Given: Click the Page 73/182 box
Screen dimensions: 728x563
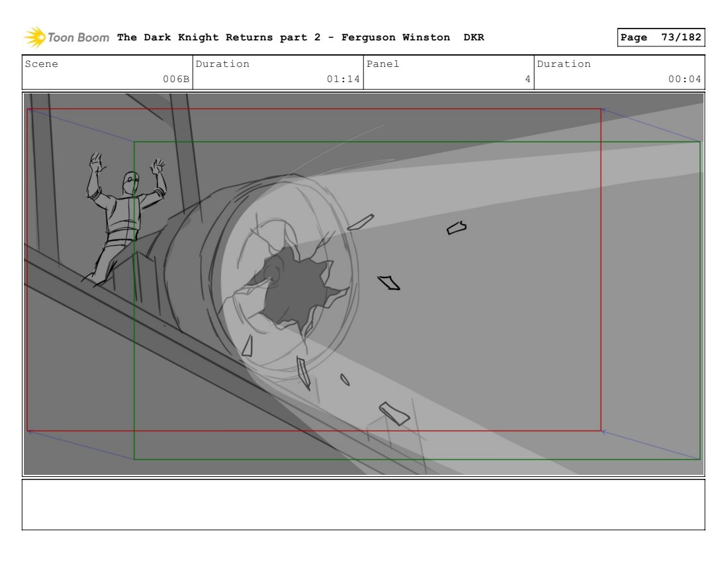Looking at the screenshot, I should pos(660,37).
